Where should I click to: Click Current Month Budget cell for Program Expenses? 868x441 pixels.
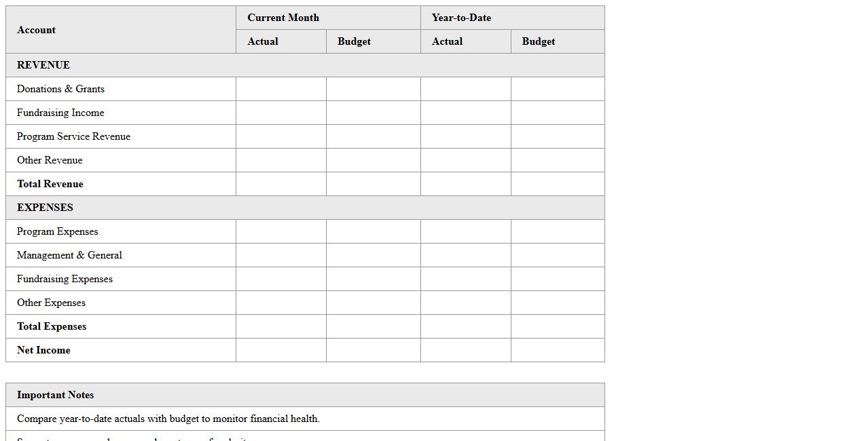pos(373,231)
